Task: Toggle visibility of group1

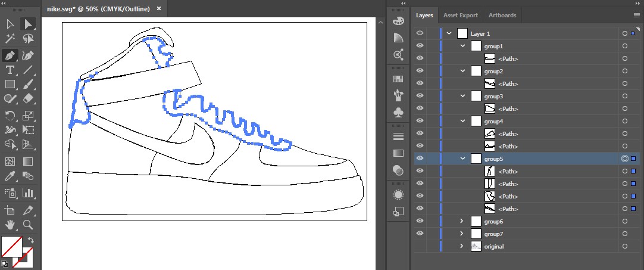Action: pos(420,46)
